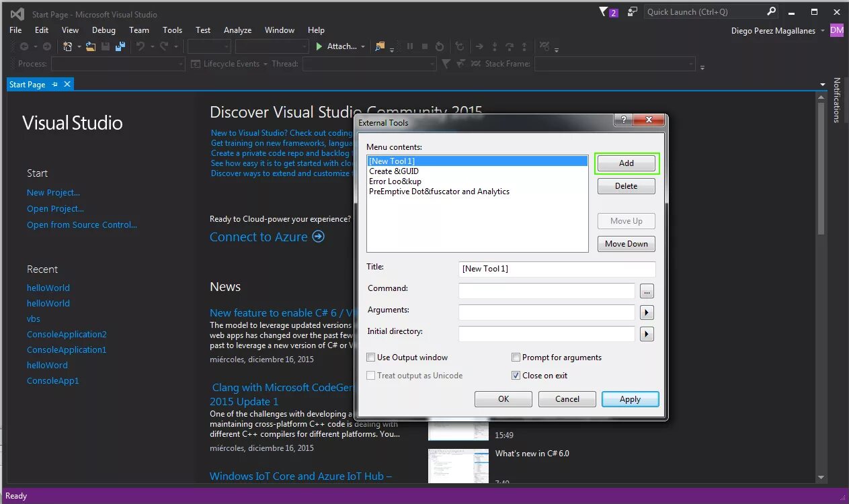
Task: Enable the Use Output window checkbox
Action: pyautogui.click(x=371, y=358)
